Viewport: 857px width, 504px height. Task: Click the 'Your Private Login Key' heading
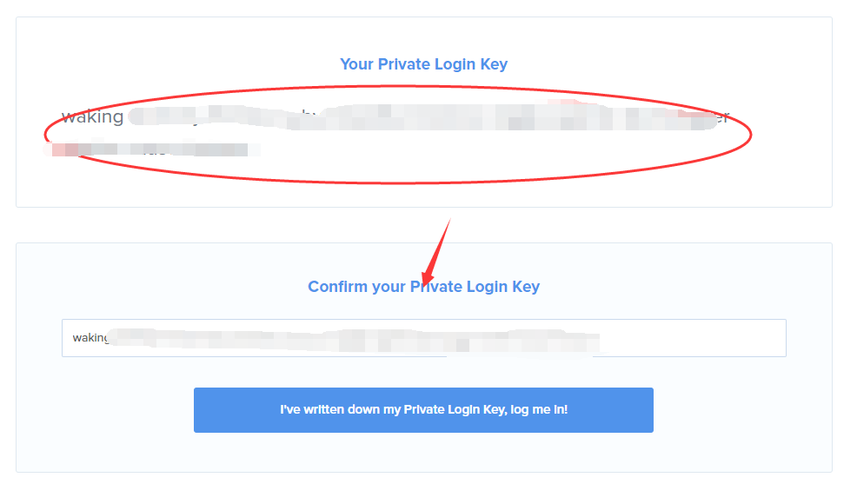423,64
